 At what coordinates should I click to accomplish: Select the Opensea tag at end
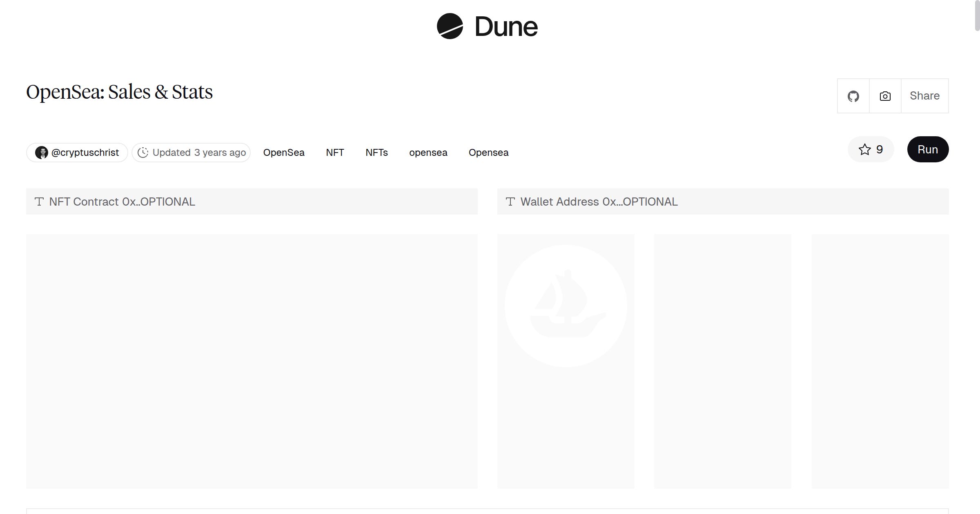488,153
